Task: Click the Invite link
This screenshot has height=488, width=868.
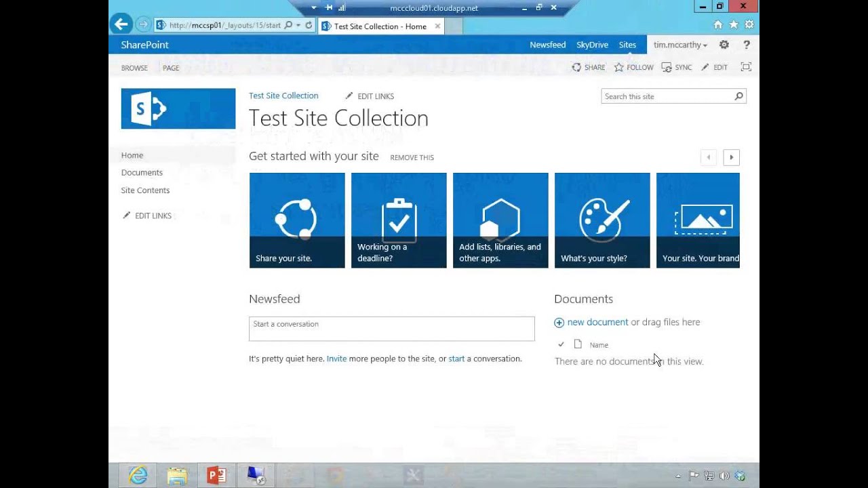Action: 336,359
